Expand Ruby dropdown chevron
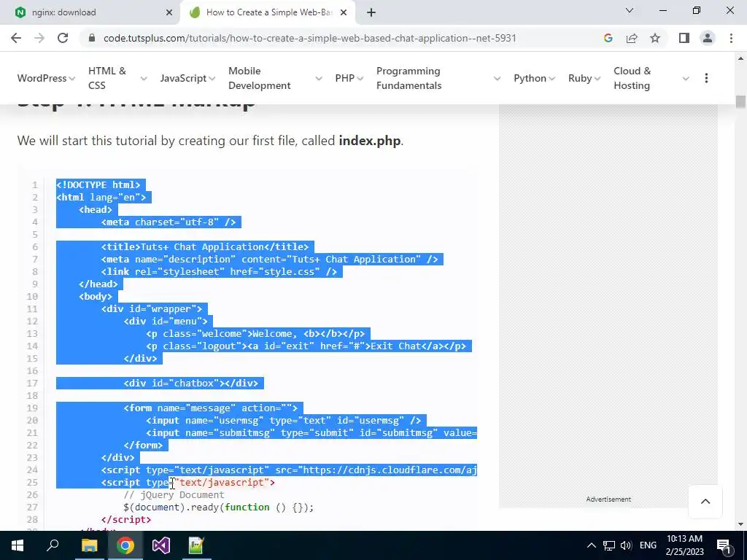The height and width of the screenshot is (560, 747). (x=597, y=79)
